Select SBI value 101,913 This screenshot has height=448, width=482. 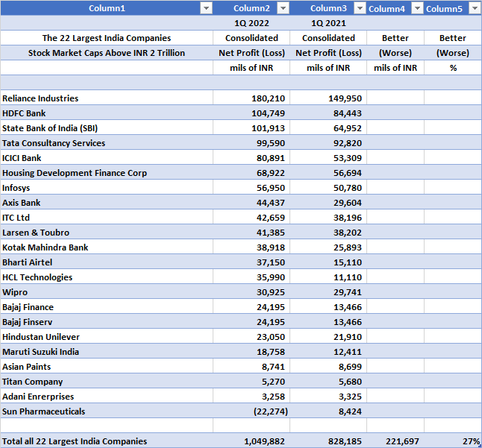251,127
